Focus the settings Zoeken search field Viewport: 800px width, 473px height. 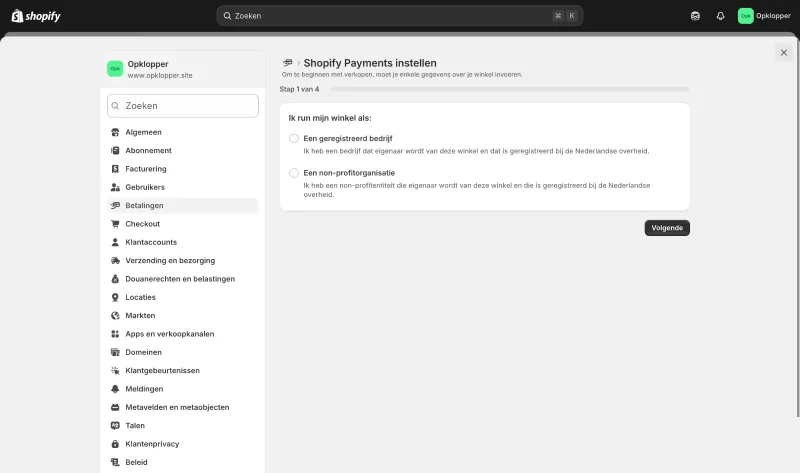(183, 106)
